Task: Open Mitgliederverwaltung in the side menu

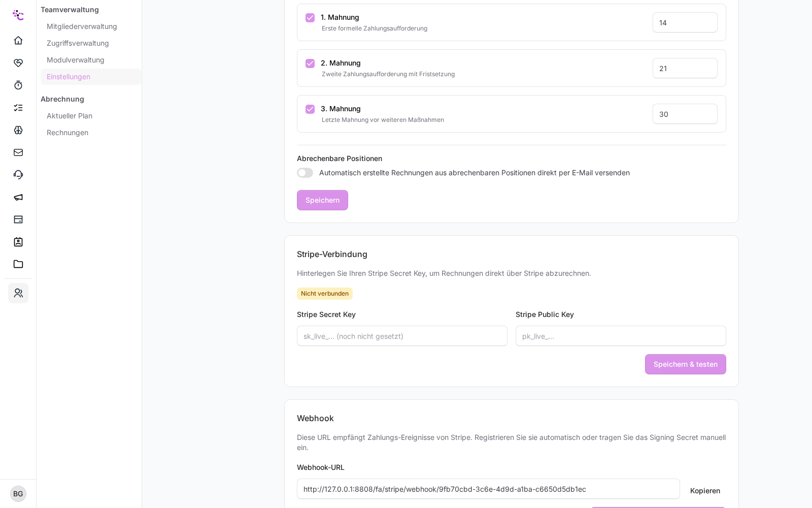Action: click(82, 26)
